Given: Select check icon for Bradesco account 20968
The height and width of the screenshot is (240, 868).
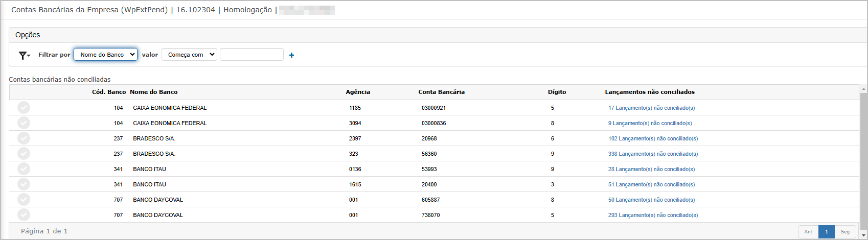Looking at the screenshot, I should coord(24,138).
